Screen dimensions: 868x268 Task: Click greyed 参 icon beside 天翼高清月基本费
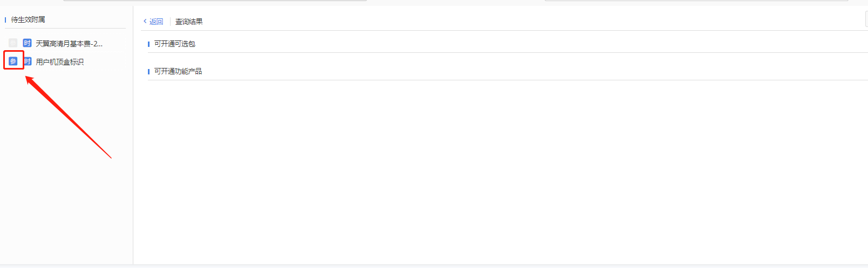tap(13, 43)
